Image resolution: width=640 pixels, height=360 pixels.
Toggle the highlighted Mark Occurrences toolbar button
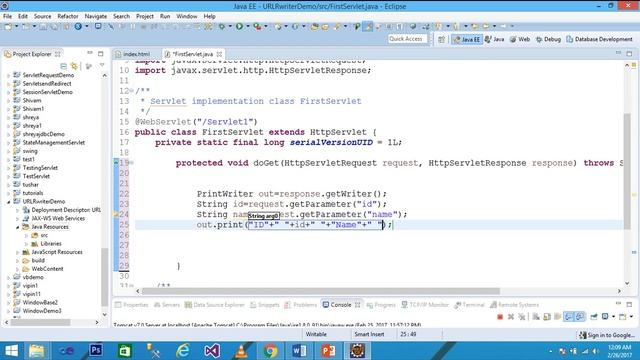pyautogui.click(x=368, y=27)
